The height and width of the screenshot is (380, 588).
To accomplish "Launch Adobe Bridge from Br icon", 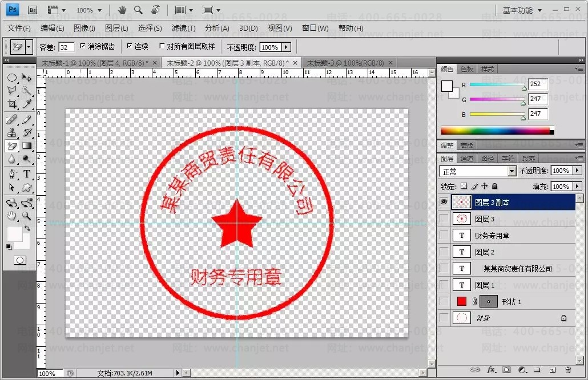I will (33, 10).
